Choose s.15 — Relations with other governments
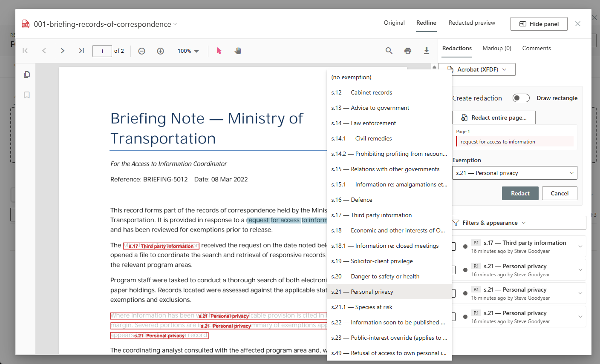The image size is (600, 364). pyautogui.click(x=389, y=169)
